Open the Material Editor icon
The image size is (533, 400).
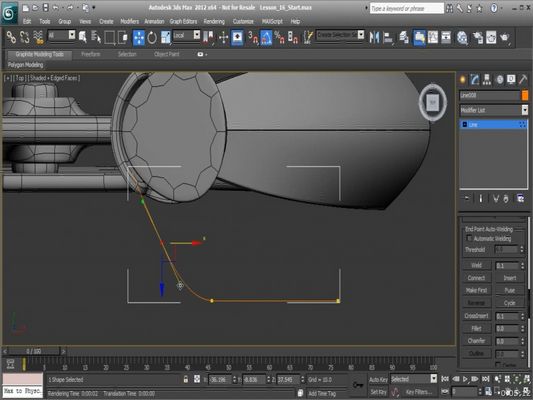point(462,38)
